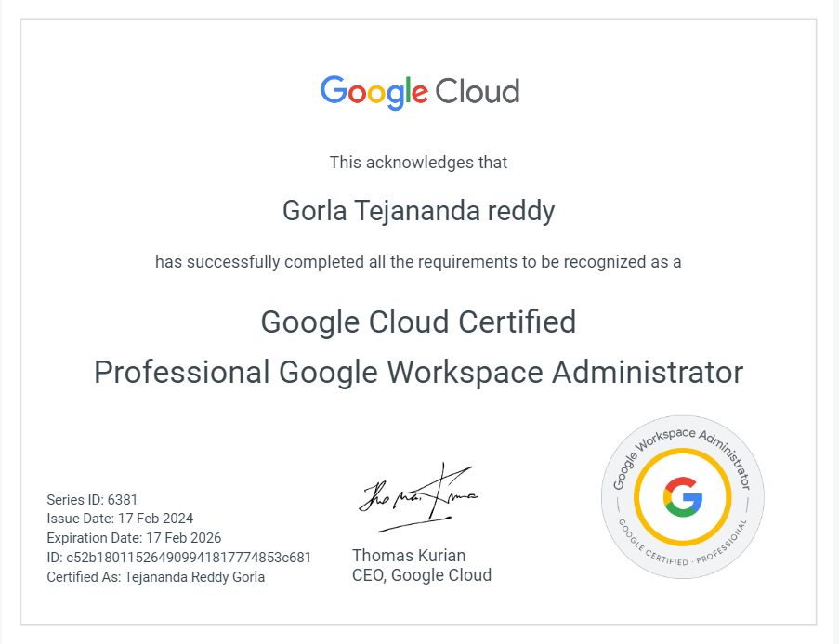Image resolution: width=839 pixels, height=644 pixels.
Task: Click "Certified As: Tejananda Reddy Gorla"
Action: [x=156, y=577]
